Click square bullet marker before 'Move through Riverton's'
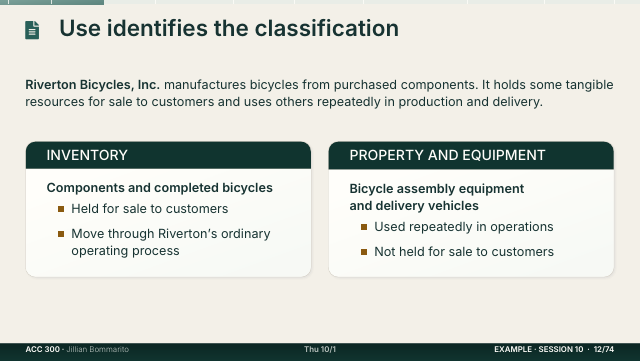This screenshot has width=640, height=361. click(61, 234)
